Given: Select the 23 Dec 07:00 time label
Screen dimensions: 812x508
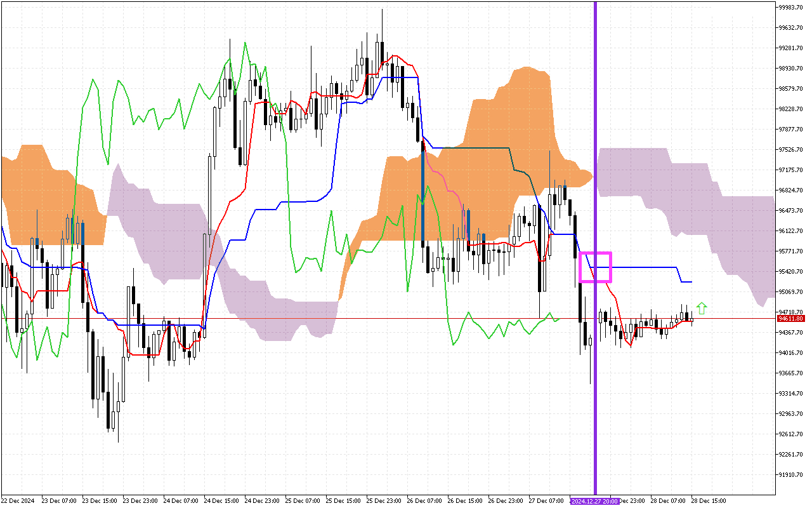Looking at the screenshot, I should coord(59,501).
